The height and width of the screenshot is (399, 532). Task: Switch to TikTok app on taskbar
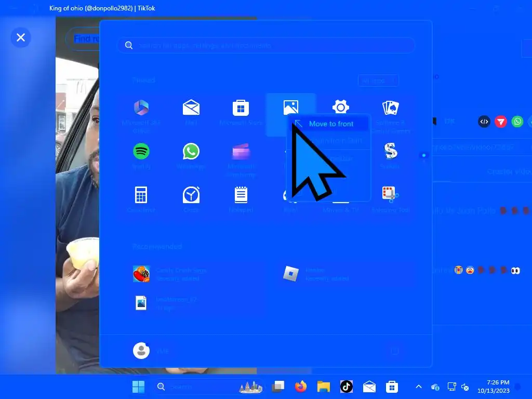[347, 387]
